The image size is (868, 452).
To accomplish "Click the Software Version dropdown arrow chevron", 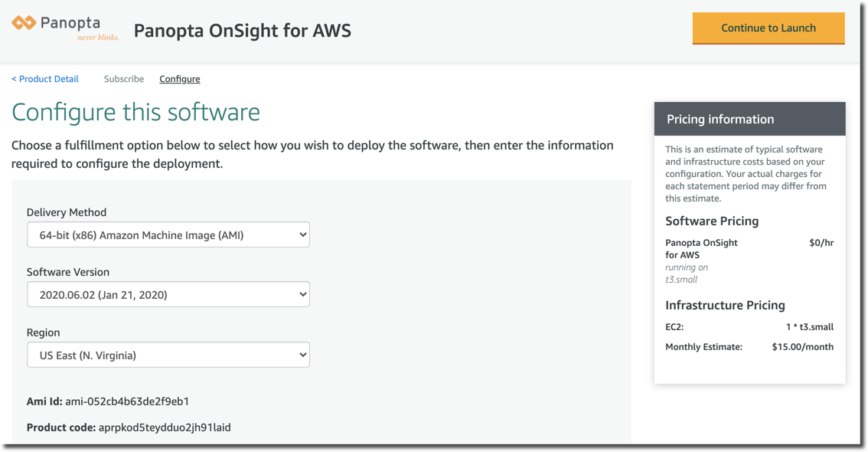I will [303, 295].
